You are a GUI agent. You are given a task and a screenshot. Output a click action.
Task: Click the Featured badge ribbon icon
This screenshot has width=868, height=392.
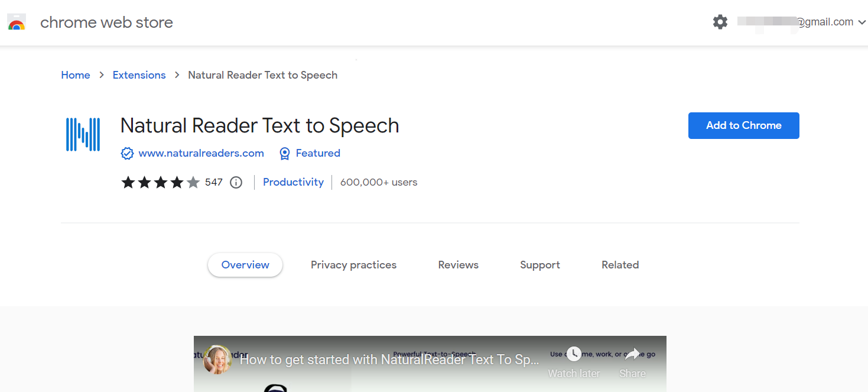pyautogui.click(x=284, y=154)
